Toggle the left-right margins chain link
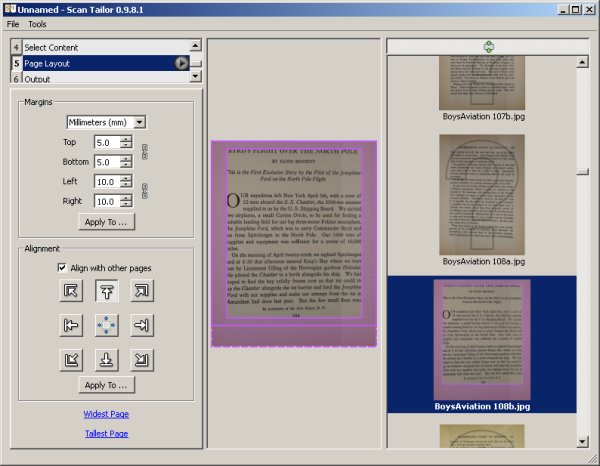The height and width of the screenshot is (466, 600). click(x=145, y=191)
